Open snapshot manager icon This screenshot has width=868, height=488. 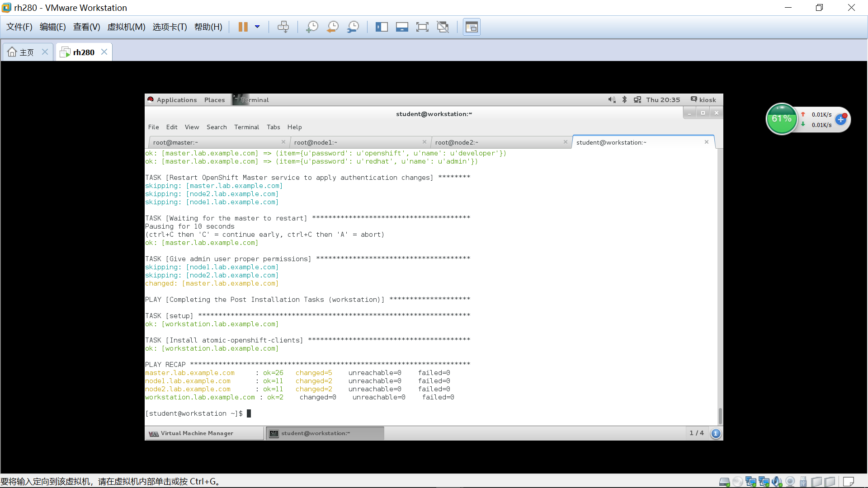353,27
